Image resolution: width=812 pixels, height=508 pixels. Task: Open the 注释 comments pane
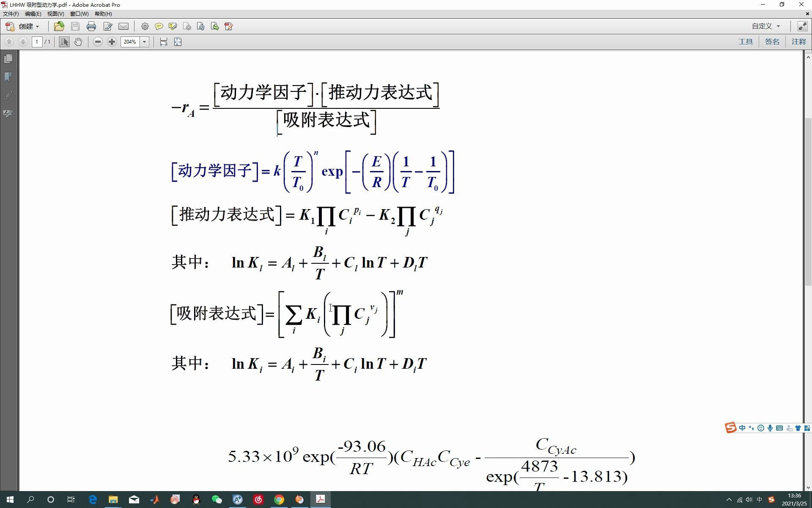point(798,41)
